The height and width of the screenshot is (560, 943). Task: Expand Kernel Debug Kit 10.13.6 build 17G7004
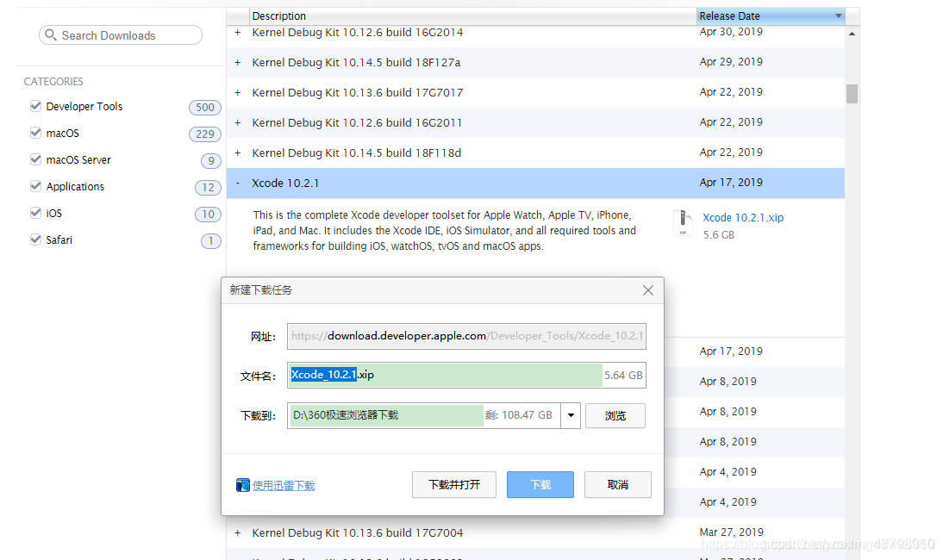[x=238, y=533]
